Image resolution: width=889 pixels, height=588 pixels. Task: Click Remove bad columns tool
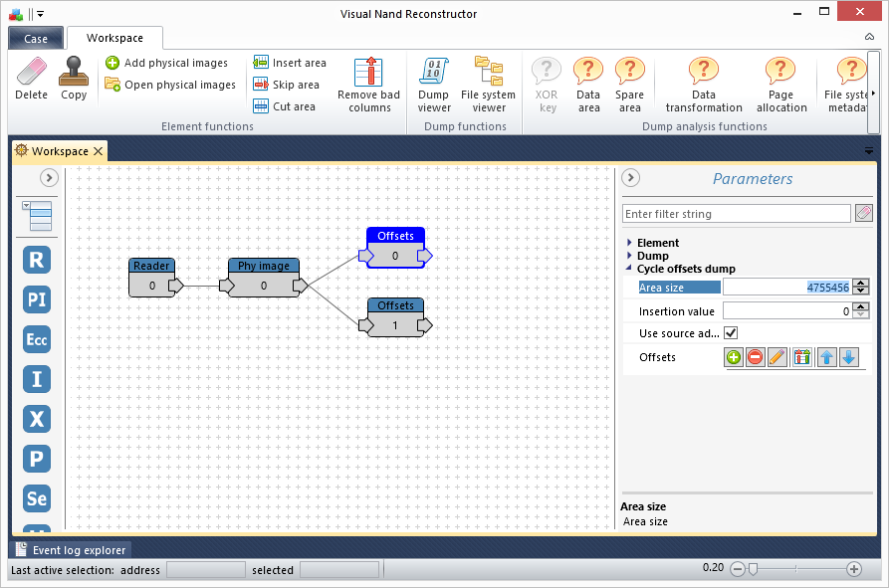click(369, 85)
